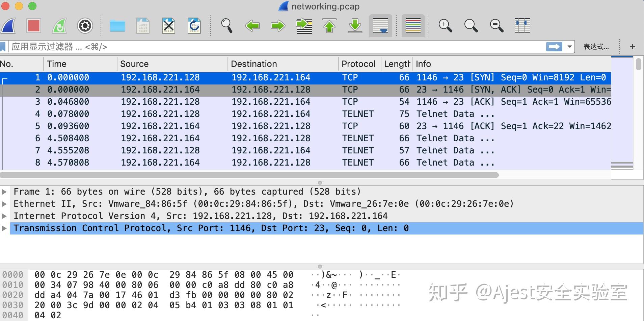Expand the Frame 1 details
Image resolution: width=644 pixels, height=321 pixels.
coord(5,191)
